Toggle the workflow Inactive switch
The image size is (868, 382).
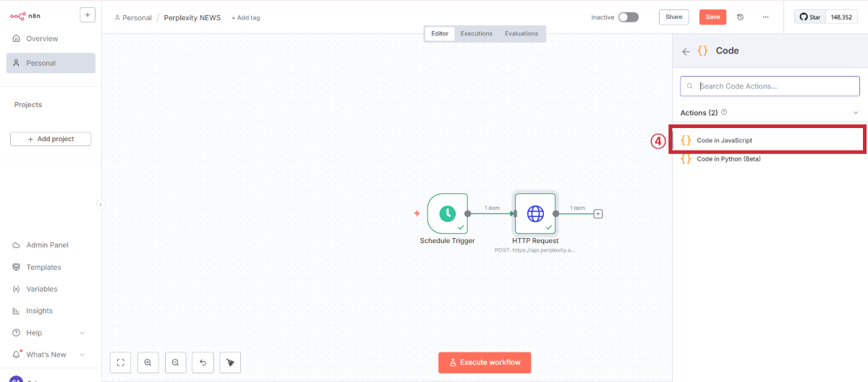click(x=628, y=17)
